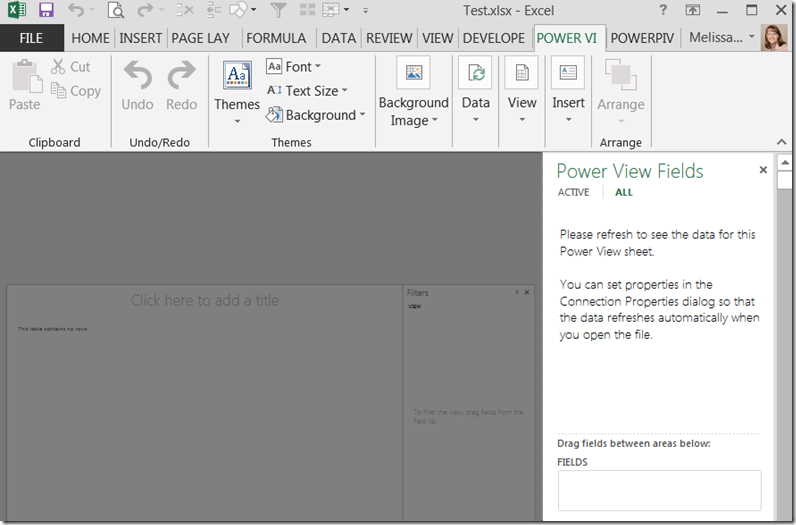Screen dimensions: 796x525
Task: Click the Redo arrow in Quick Access Toolbar
Action: (x=145, y=10)
